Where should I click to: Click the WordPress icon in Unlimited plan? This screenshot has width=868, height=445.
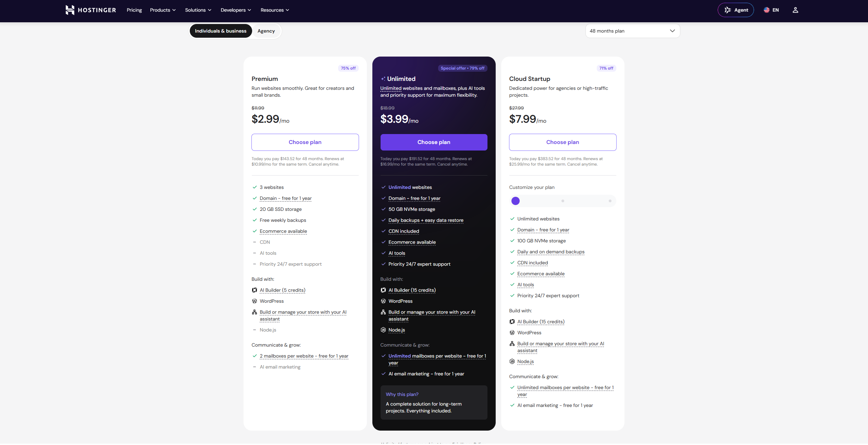point(383,301)
